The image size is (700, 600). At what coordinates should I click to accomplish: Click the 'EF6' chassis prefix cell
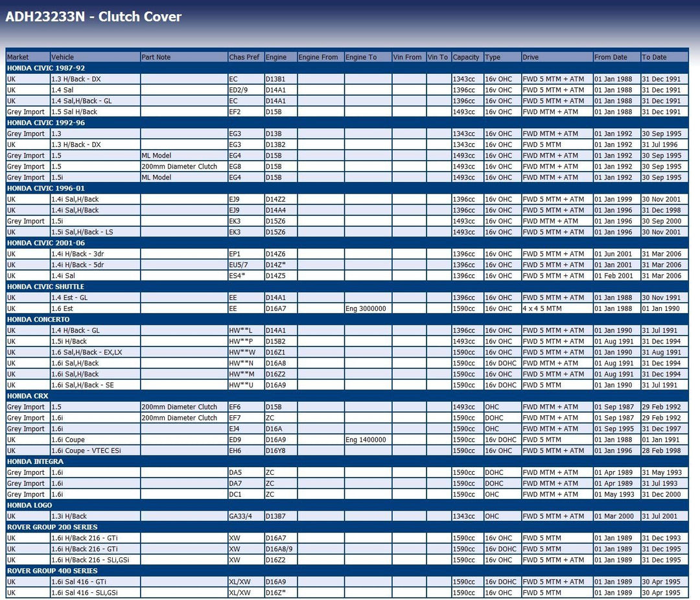tap(246, 407)
